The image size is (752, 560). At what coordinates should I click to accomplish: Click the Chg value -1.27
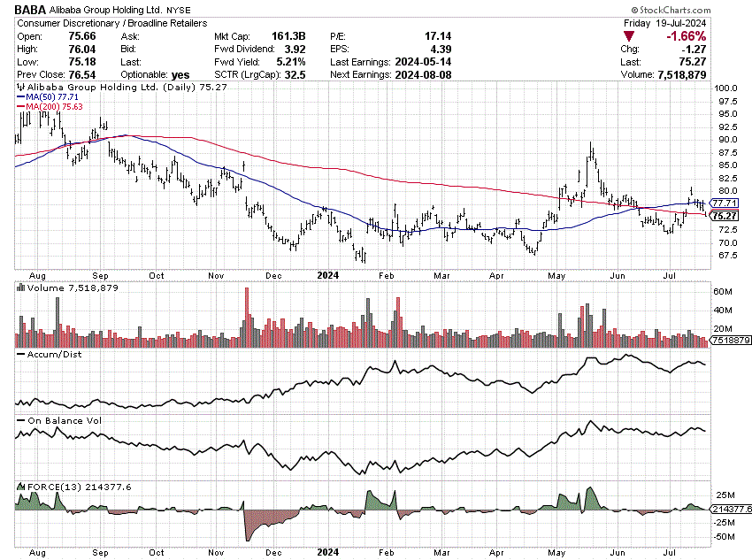694,49
